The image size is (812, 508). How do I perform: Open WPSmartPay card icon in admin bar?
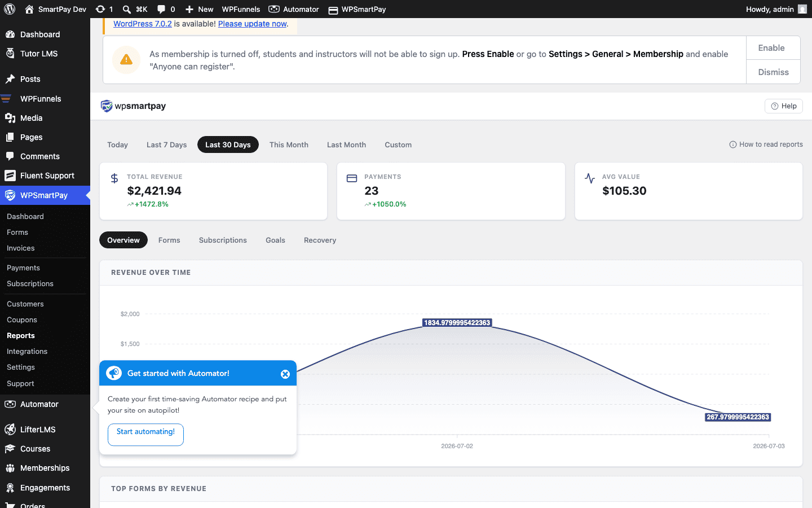333,10
